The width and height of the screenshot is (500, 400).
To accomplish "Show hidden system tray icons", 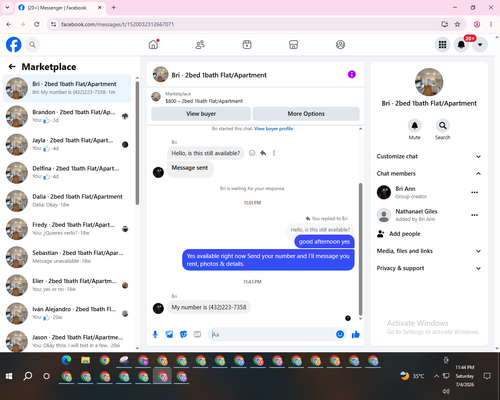I will [436, 376].
